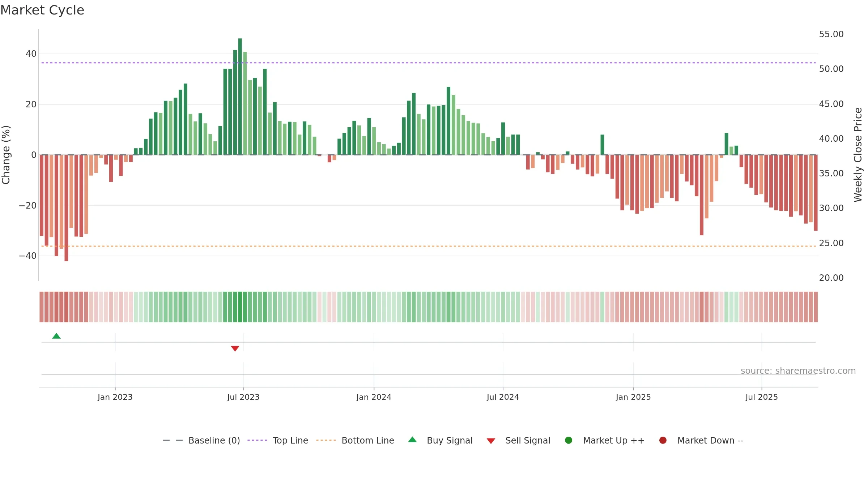Click the Weekly Close Price axis title

858,155
